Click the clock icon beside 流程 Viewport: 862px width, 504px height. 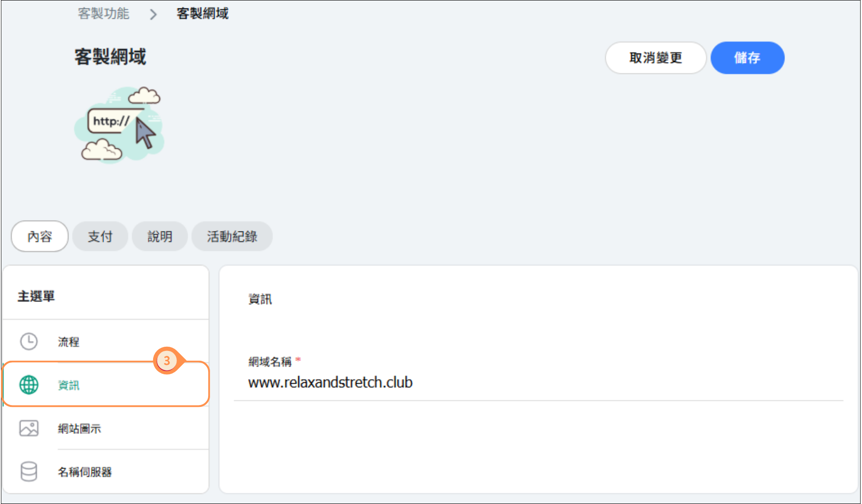29,342
